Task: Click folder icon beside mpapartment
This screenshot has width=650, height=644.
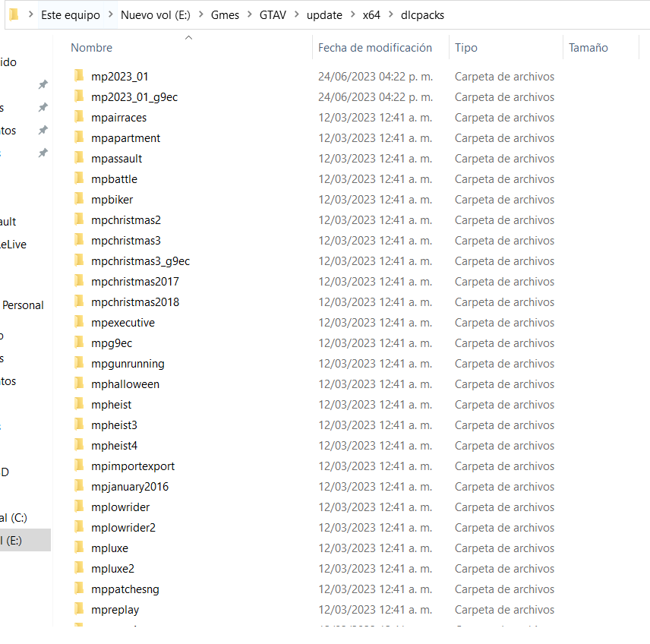Action: point(79,137)
